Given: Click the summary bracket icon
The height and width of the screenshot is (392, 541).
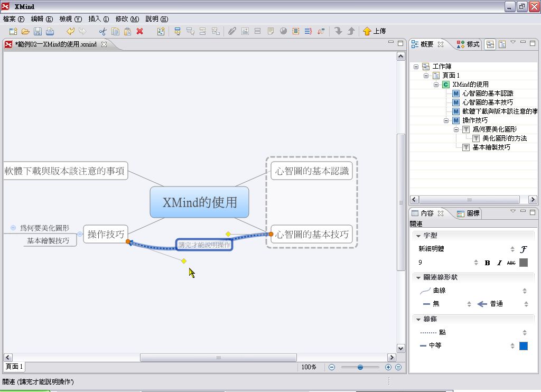Looking at the screenshot, I should click(x=308, y=31).
